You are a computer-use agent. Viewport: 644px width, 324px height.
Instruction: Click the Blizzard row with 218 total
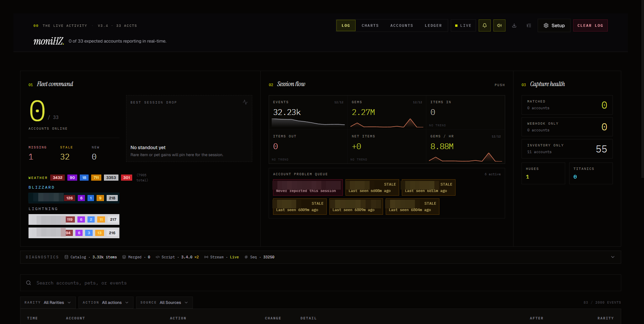pos(74,198)
